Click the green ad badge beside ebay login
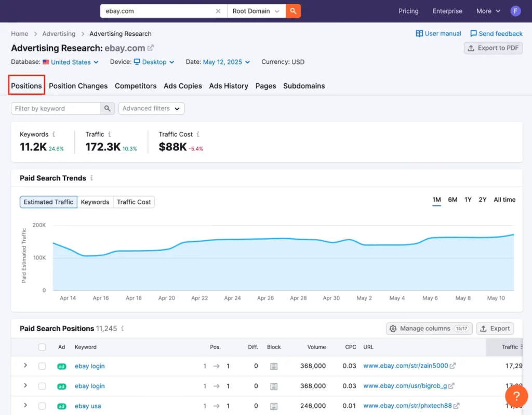This screenshot has width=532, height=415. [61, 366]
